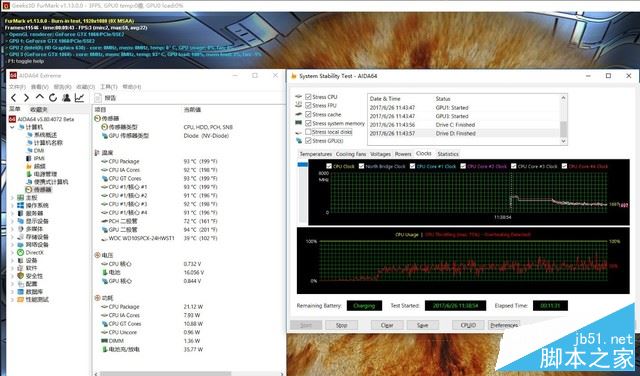This screenshot has width=640, height=376.
Task: Toggle Stress system memory checkbox
Action: click(308, 123)
